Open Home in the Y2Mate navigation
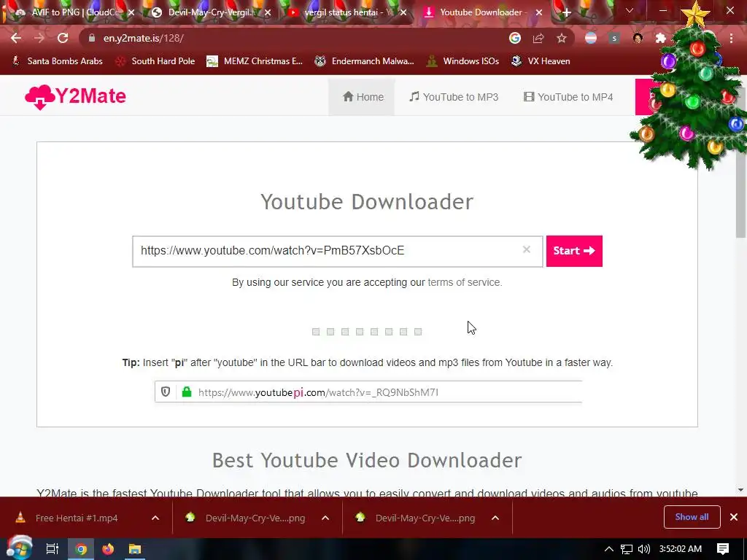This screenshot has height=560, width=747. point(362,97)
